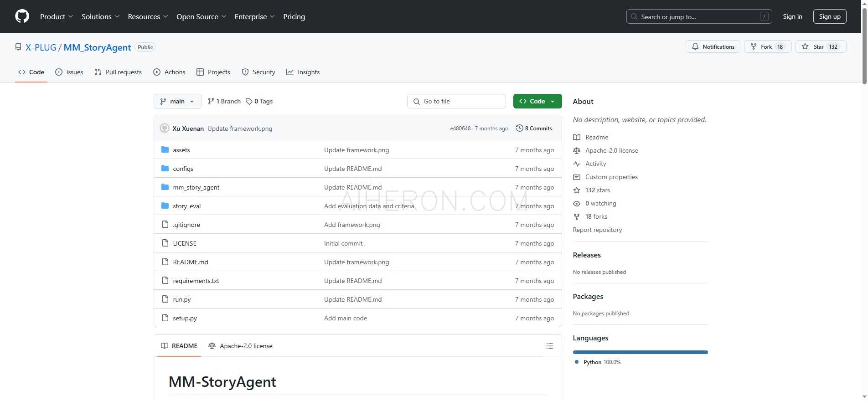Expand the Open Source menu

201,16
